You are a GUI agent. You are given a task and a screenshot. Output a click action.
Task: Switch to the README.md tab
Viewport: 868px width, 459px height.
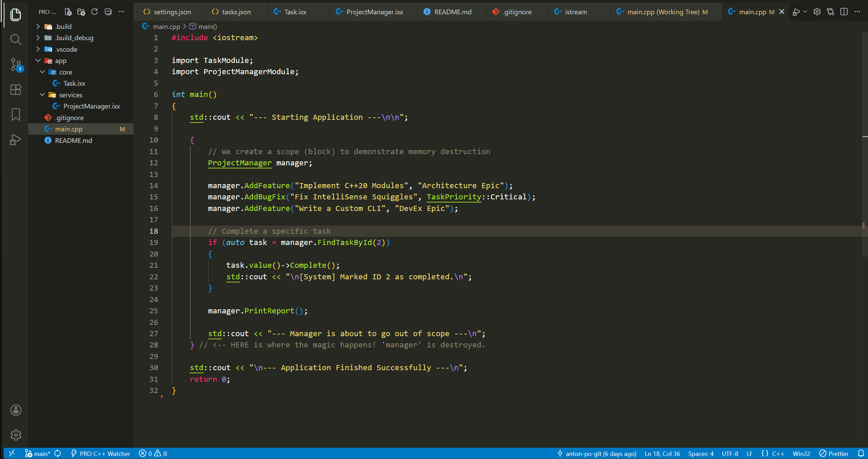pos(452,12)
